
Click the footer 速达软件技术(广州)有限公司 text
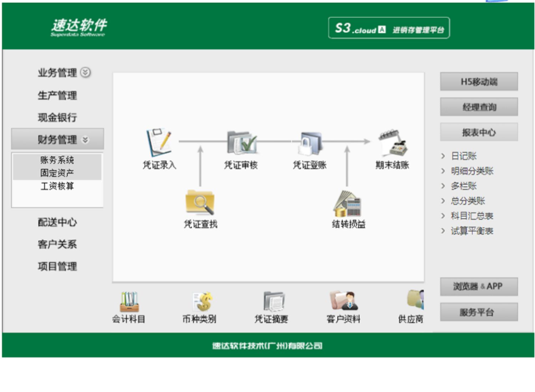[267, 346]
